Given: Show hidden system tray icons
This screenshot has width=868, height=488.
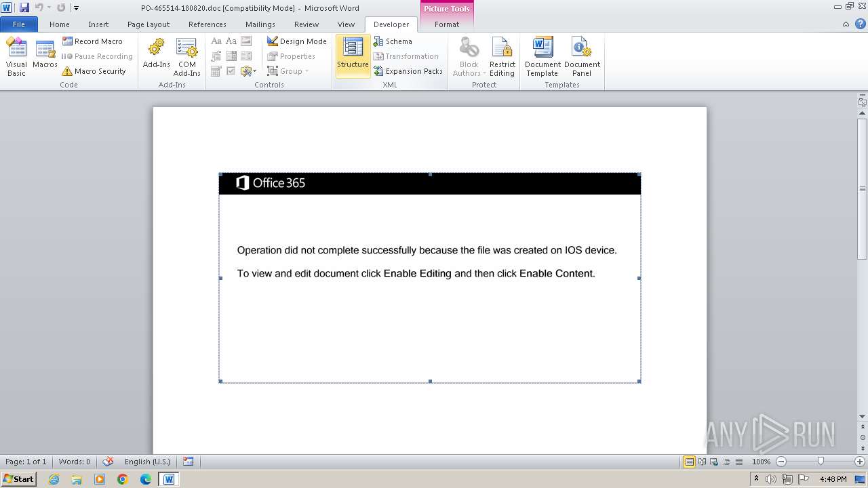Looking at the screenshot, I should [x=757, y=479].
